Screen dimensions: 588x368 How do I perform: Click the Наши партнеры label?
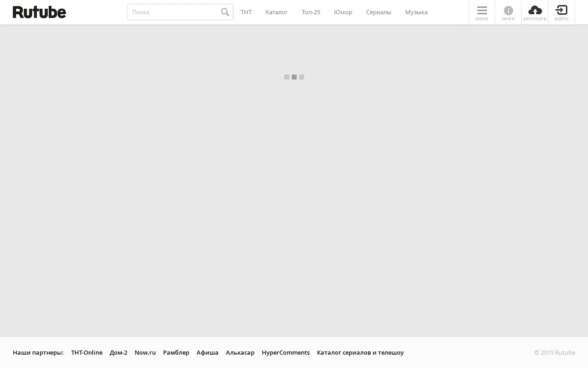(x=38, y=352)
